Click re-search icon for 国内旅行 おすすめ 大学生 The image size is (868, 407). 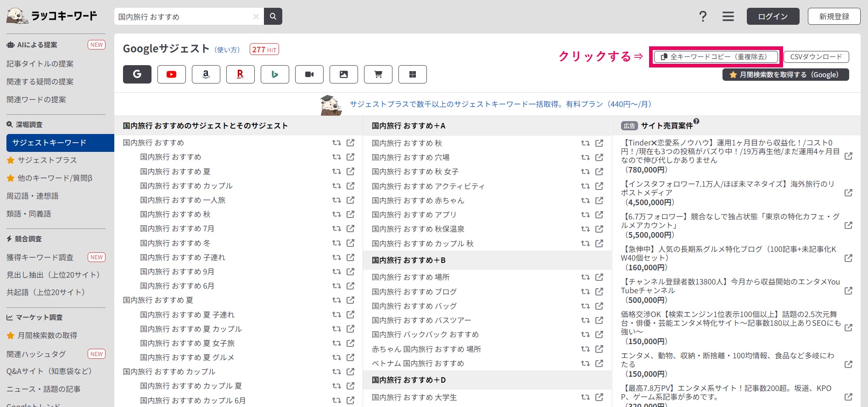coord(585,397)
